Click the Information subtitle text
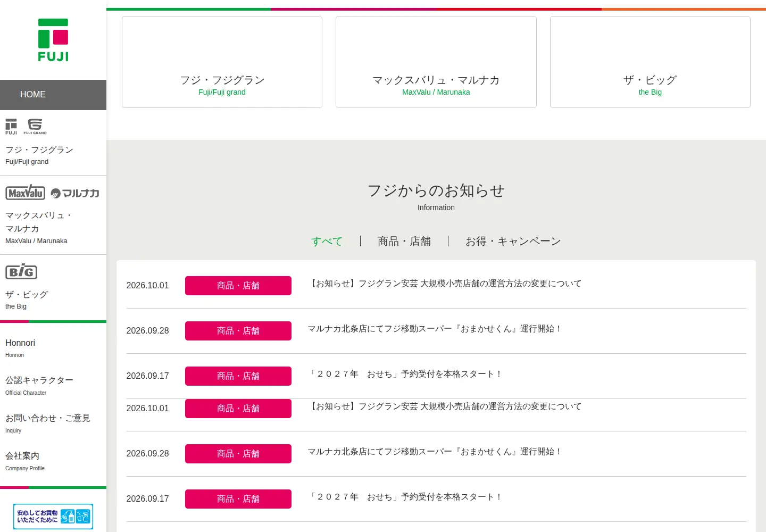The width and height of the screenshot is (766, 532). [x=436, y=207]
